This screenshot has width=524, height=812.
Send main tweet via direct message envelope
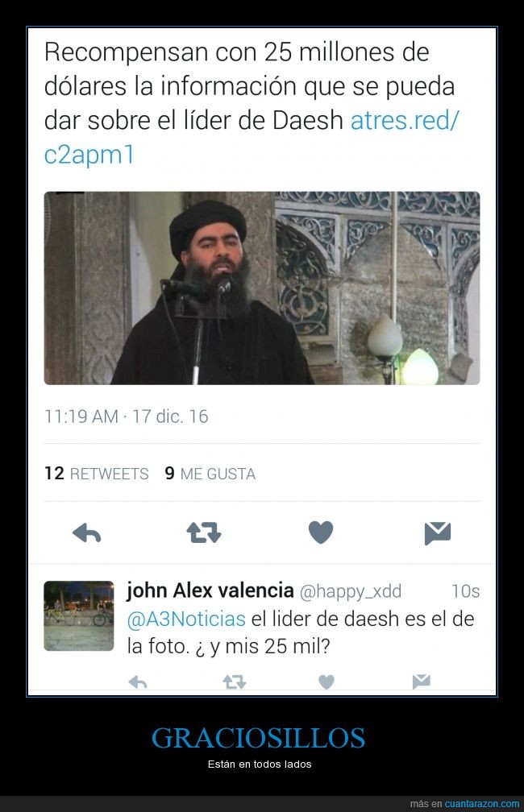click(438, 533)
